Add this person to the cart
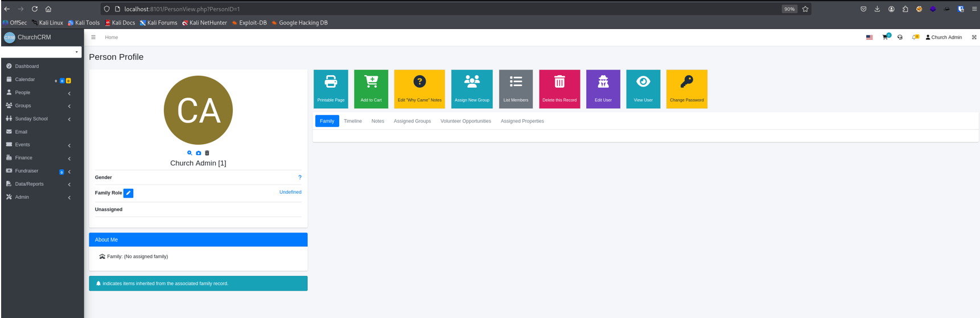Screen dimensions: 980x318 (x=371, y=89)
